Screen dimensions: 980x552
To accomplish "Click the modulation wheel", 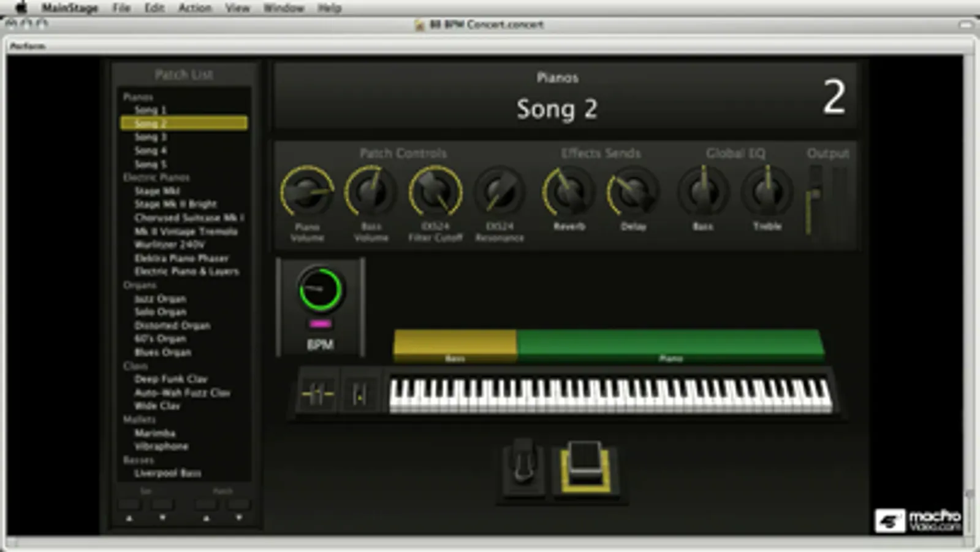I will 360,394.
